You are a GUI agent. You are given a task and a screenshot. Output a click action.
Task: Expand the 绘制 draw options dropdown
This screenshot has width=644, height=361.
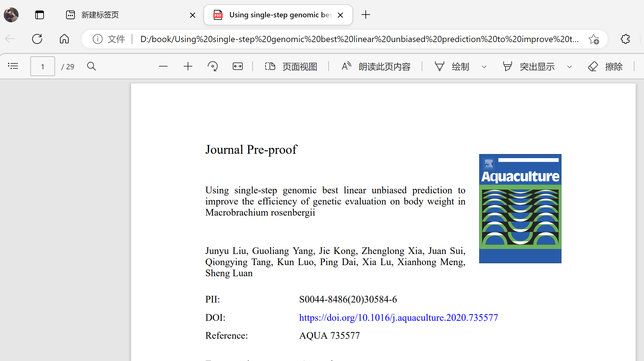[484, 67]
